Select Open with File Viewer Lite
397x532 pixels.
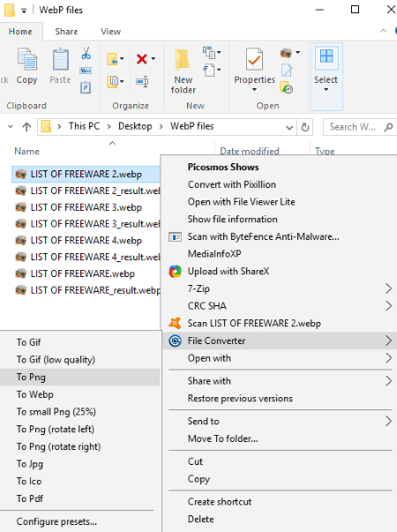[x=241, y=202]
